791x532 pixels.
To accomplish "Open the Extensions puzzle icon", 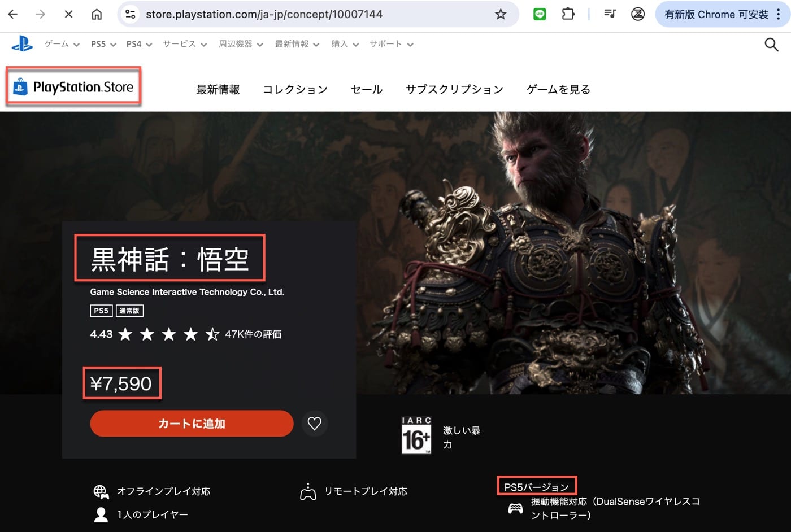I will point(568,14).
